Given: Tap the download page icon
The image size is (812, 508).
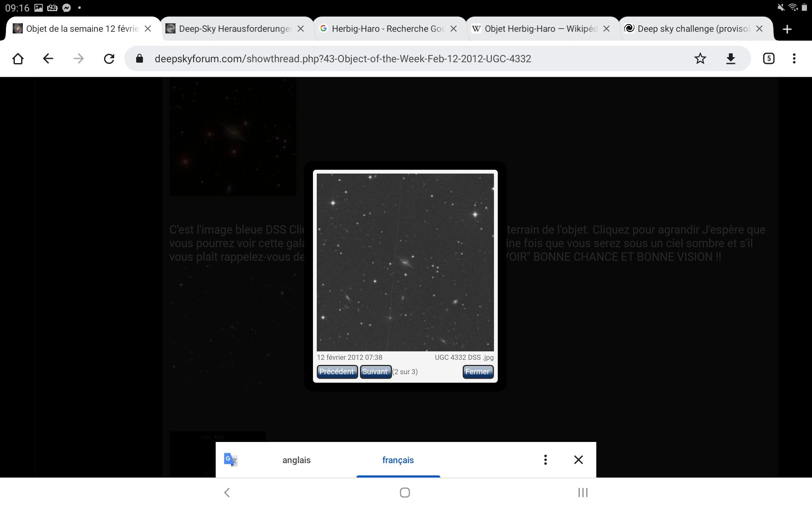Looking at the screenshot, I should click(731, 58).
